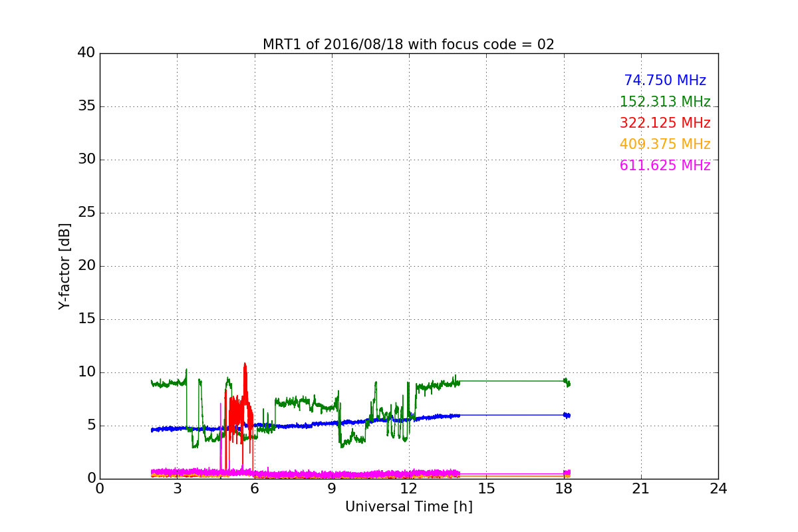The height and width of the screenshot is (532, 798).
Task: Click x-axis tick label '15'
Action: click(x=486, y=489)
